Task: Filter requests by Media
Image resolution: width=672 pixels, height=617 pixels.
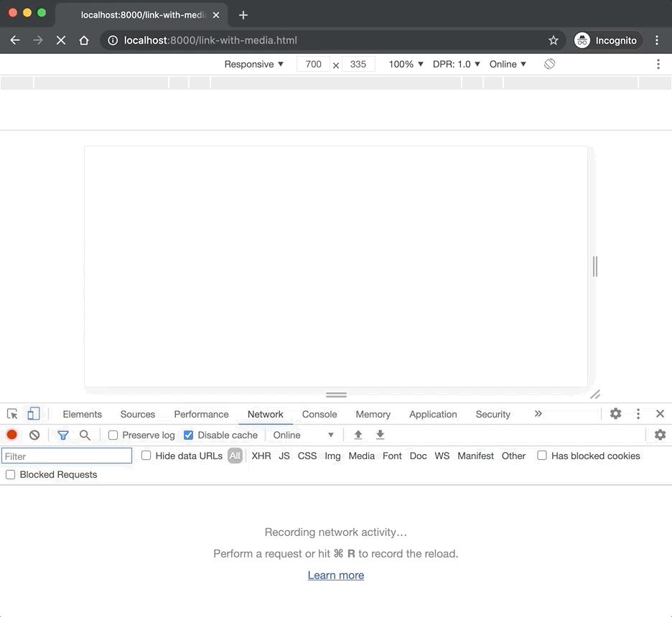Action: click(361, 456)
